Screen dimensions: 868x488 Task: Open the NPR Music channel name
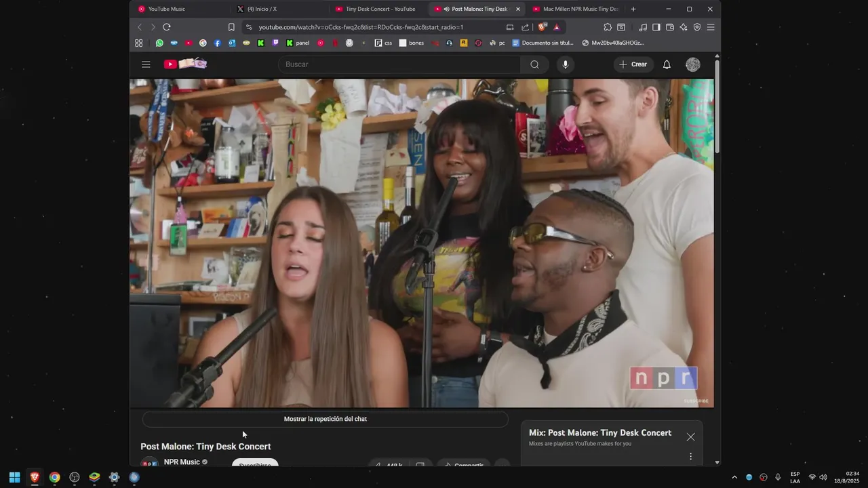point(182,462)
